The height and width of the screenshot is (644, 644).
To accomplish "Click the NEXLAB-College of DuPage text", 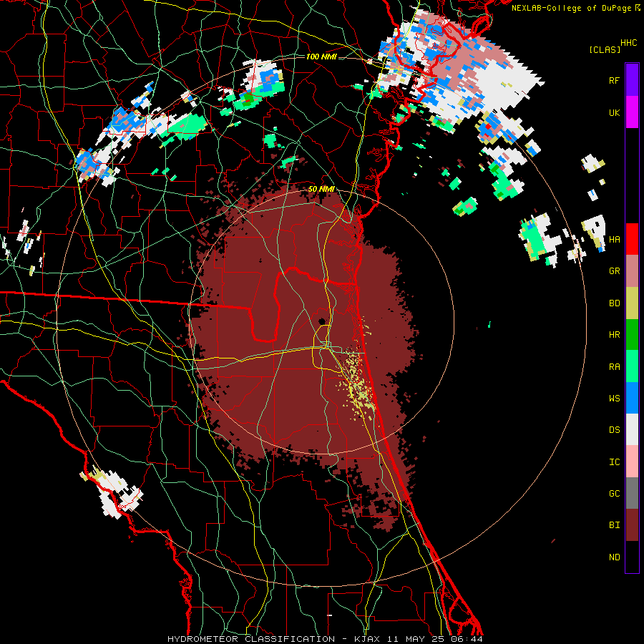I will 571,8.
